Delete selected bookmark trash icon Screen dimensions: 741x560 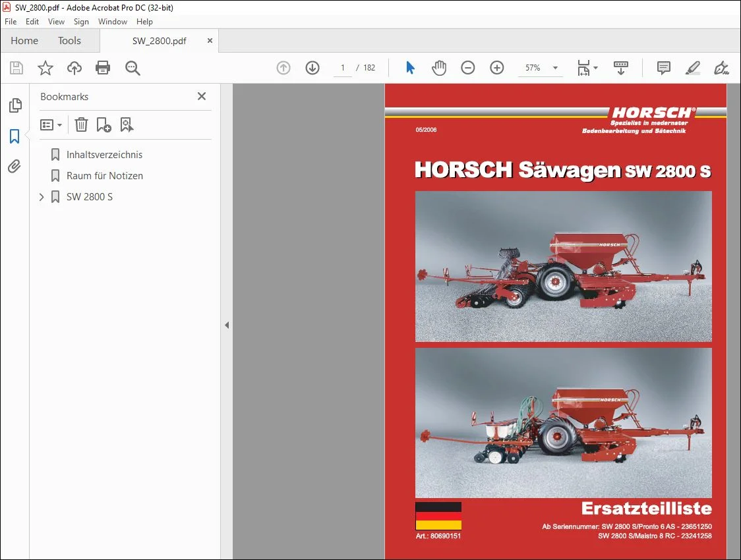81,125
